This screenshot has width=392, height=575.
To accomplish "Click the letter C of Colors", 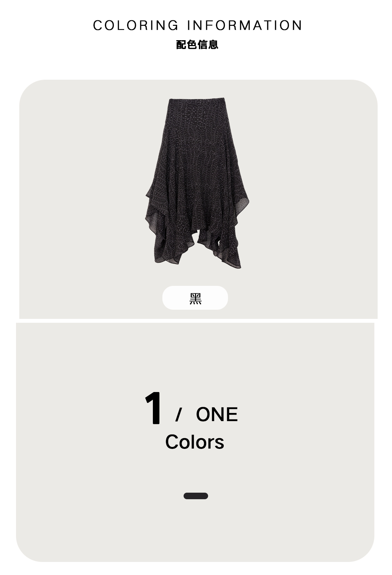I will tap(171, 442).
